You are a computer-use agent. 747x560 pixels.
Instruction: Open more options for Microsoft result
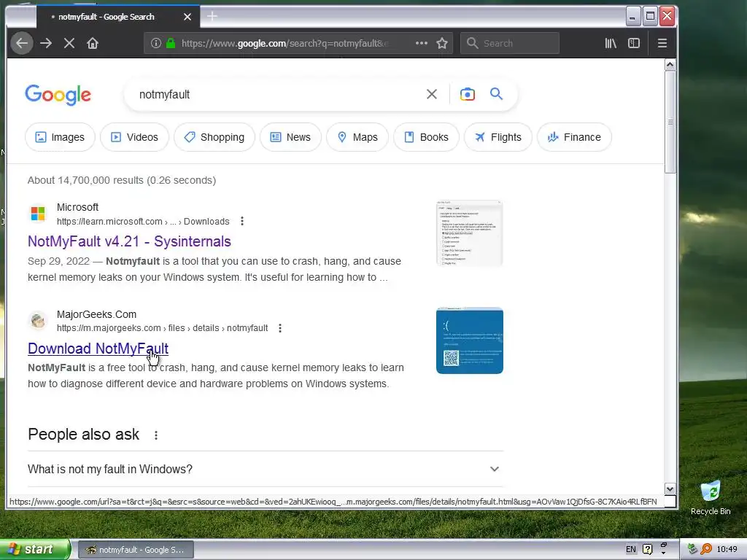pos(242,221)
